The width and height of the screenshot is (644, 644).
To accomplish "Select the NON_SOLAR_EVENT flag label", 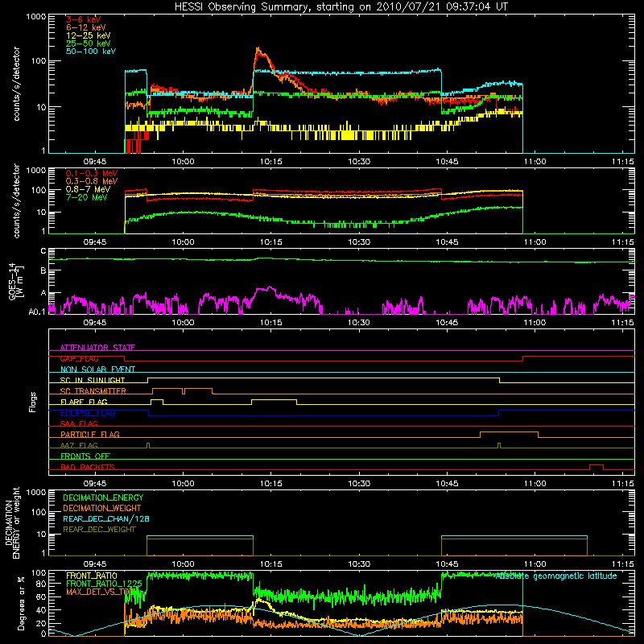I will pyautogui.click(x=97, y=369).
